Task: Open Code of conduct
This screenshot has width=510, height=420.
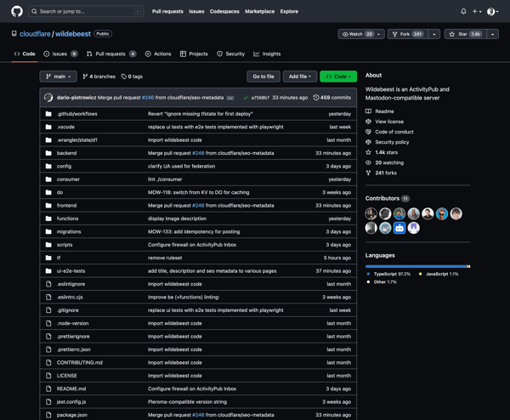Action: [394, 132]
